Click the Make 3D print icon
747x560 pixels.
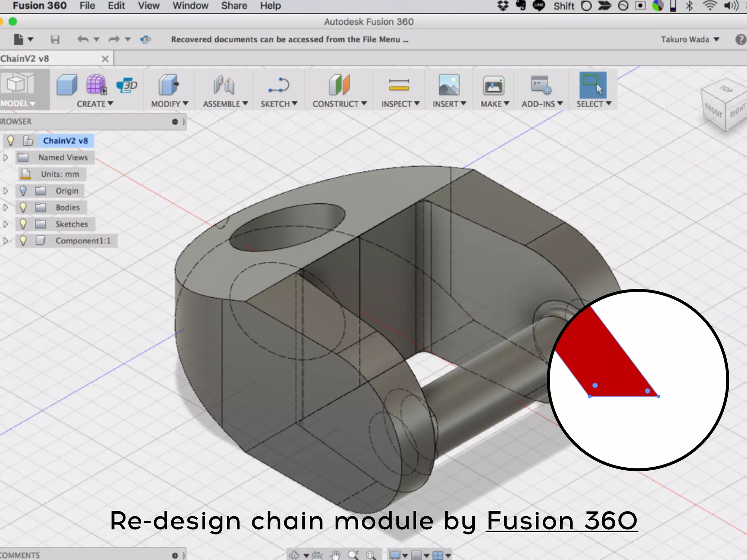494,86
